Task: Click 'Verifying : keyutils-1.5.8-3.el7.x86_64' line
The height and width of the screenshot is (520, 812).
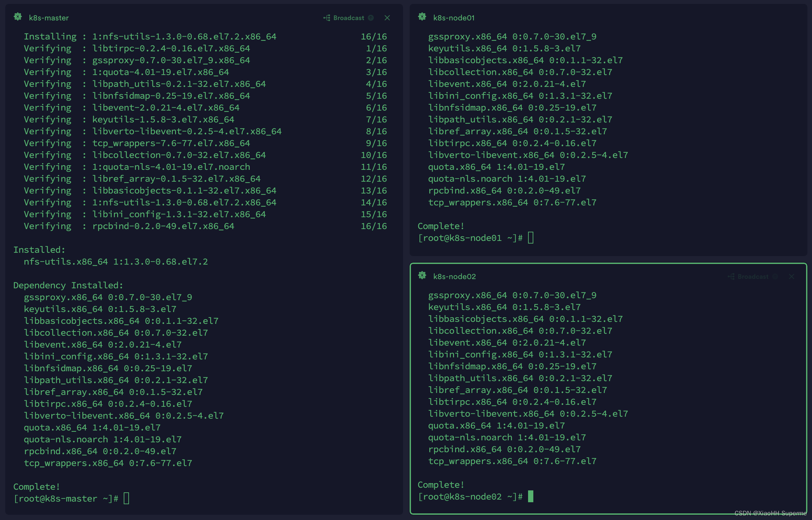Action: (x=205, y=119)
